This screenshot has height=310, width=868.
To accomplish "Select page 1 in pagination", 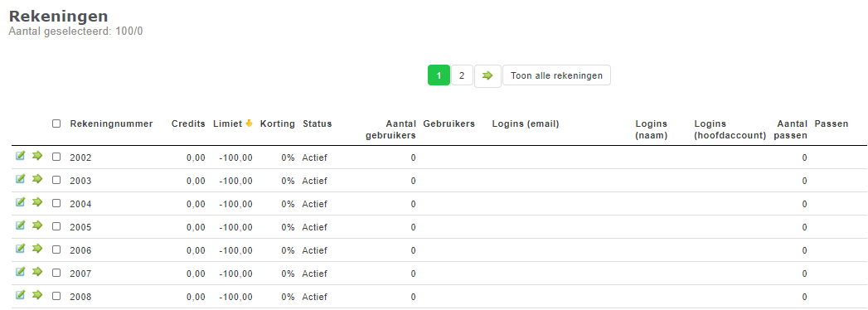I will (x=439, y=75).
